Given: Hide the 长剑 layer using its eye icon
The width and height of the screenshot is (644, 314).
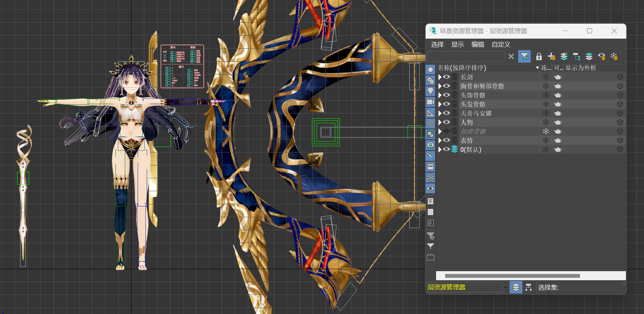Looking at the screenshot, I should (x=446, y=77).
